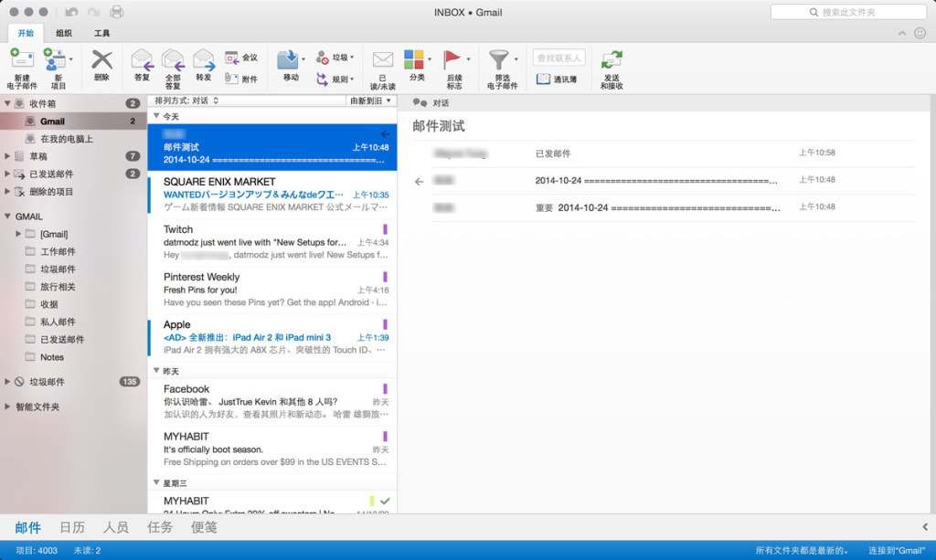The height and width of the screenshot is (560, 936).
Task: Collapse the 今天 message group
Action: (x=155, y=116)
